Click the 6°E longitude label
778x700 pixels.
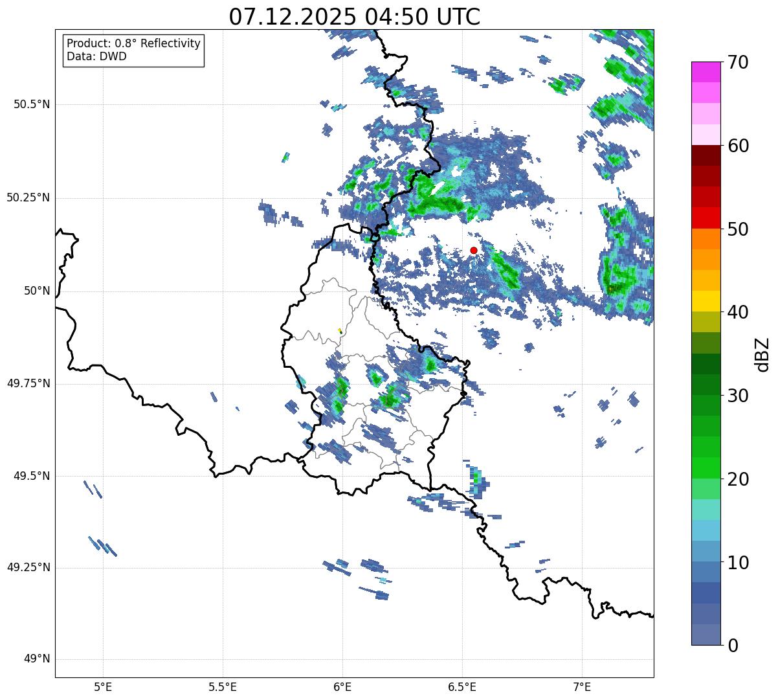tap(342, 686)
